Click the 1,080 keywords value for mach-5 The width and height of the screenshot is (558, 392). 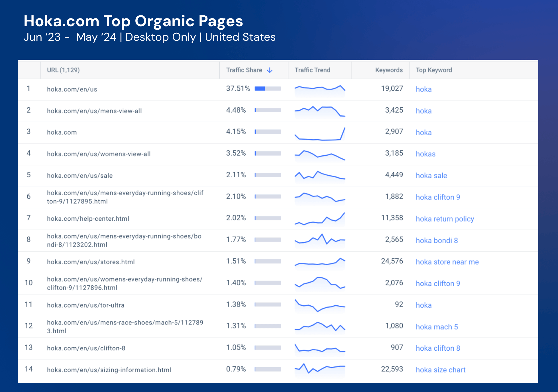coord(394,326)
